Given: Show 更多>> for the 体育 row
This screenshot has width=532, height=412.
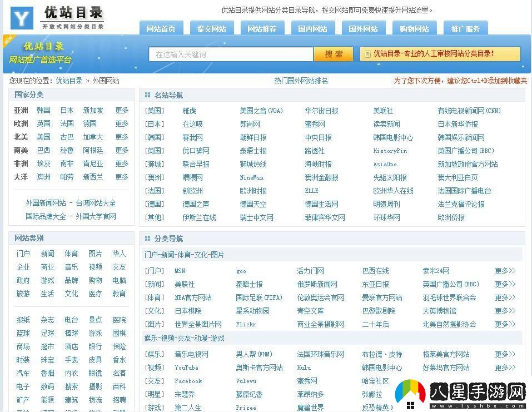Looking at the screenshot, I should point(505,297).
